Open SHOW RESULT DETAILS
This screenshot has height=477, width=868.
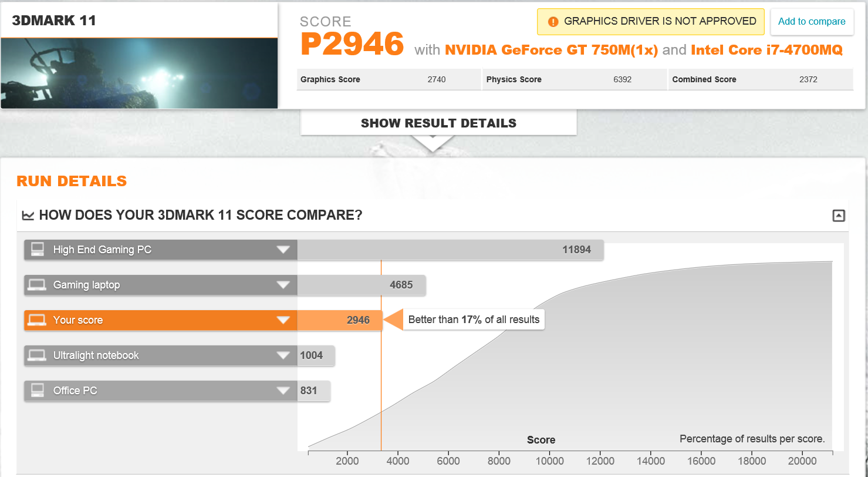(x=438, y=123)
